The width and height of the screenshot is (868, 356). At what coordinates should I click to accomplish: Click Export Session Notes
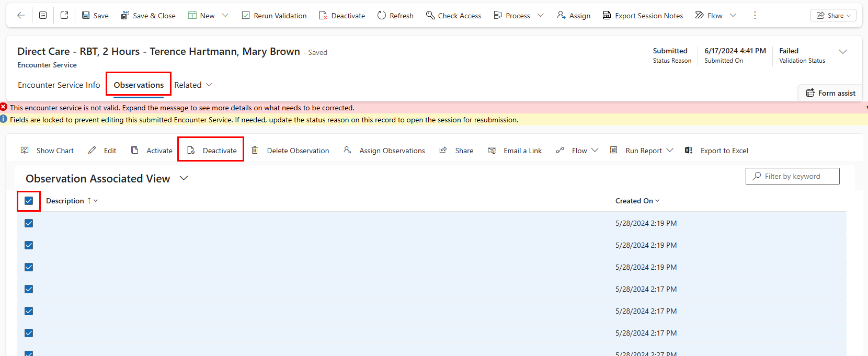643,16
